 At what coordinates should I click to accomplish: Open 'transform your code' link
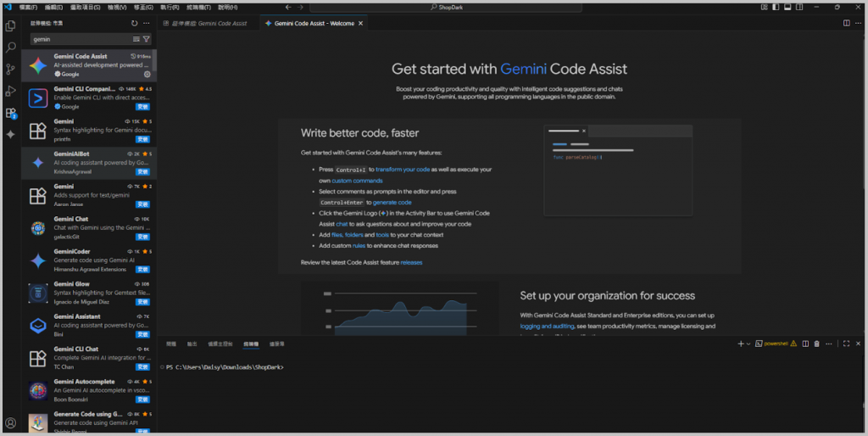(403, 170)
